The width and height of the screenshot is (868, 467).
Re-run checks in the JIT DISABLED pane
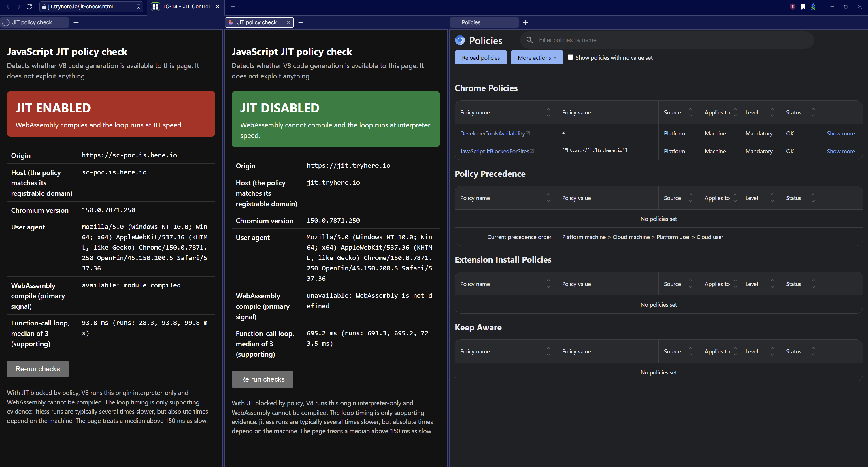[x=262, y=379]
